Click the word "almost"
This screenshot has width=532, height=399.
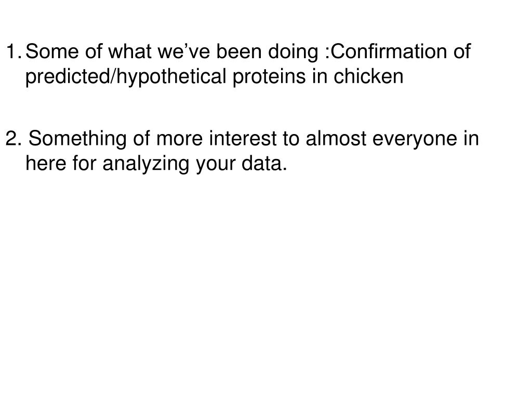[336, 138]
